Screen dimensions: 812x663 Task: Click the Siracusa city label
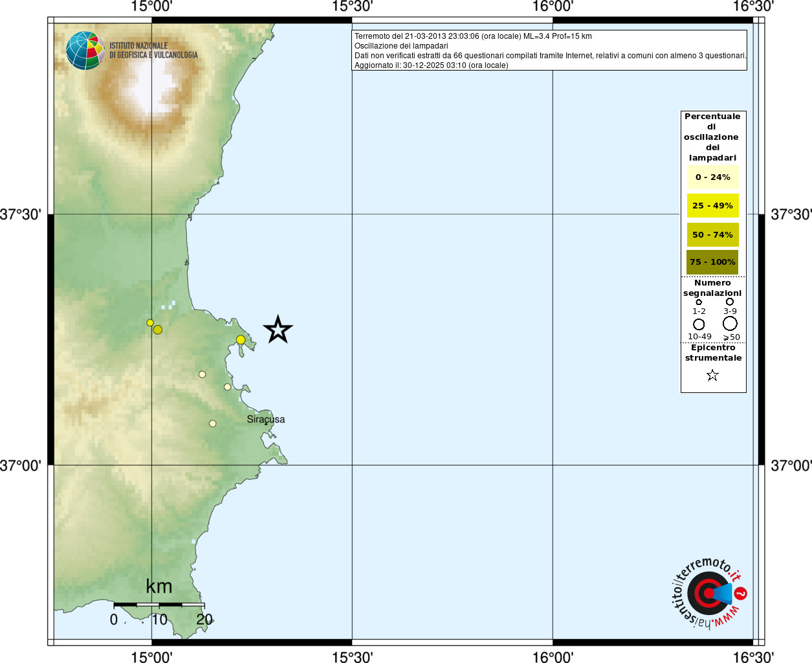[x=265, y=420]
